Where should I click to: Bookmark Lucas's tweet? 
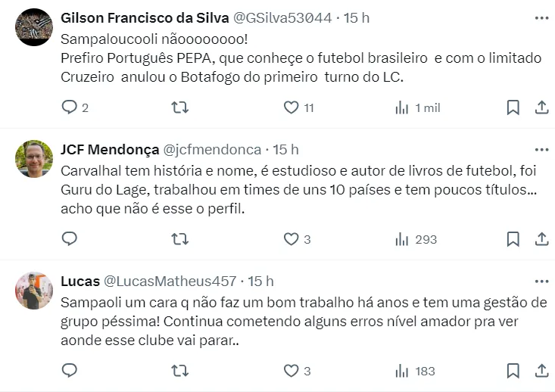tap(513, 371)
